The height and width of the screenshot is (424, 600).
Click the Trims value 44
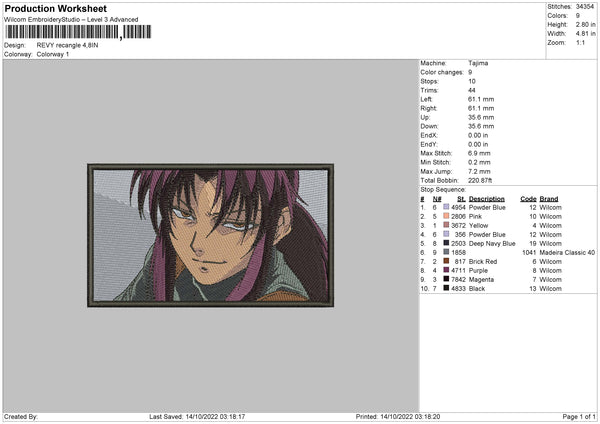pyautogui.click(x=472, y=90)
